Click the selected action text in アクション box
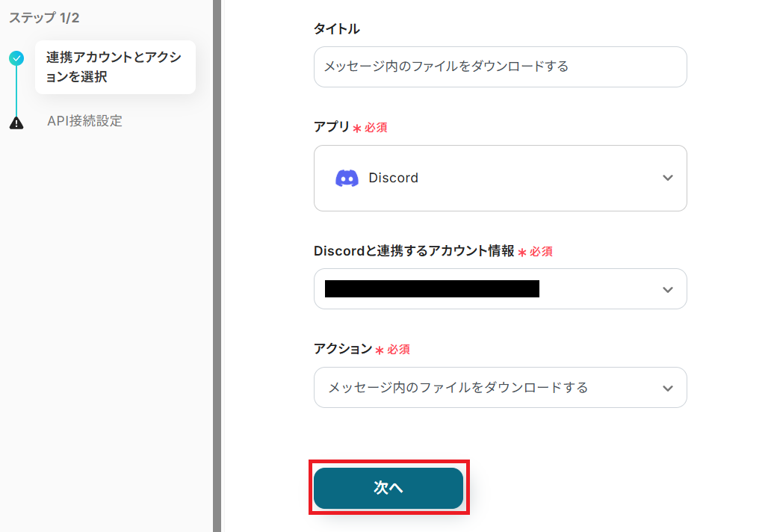Viewport: 771px width, 532px height. pyautogui.click(x=458, y=388)
